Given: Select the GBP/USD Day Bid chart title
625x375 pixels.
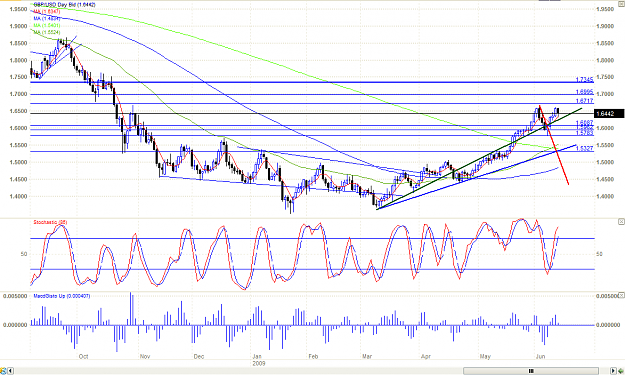Looking at the screenshot, I should 64,5.
